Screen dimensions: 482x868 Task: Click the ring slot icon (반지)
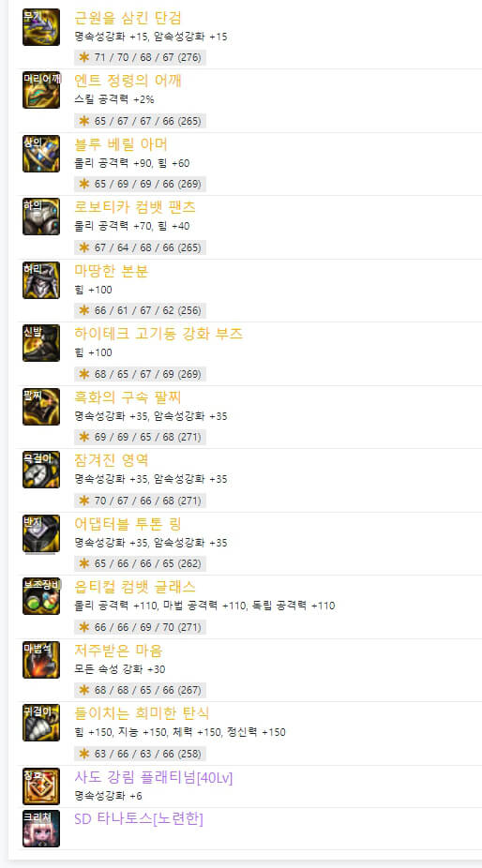coord(41,533)
